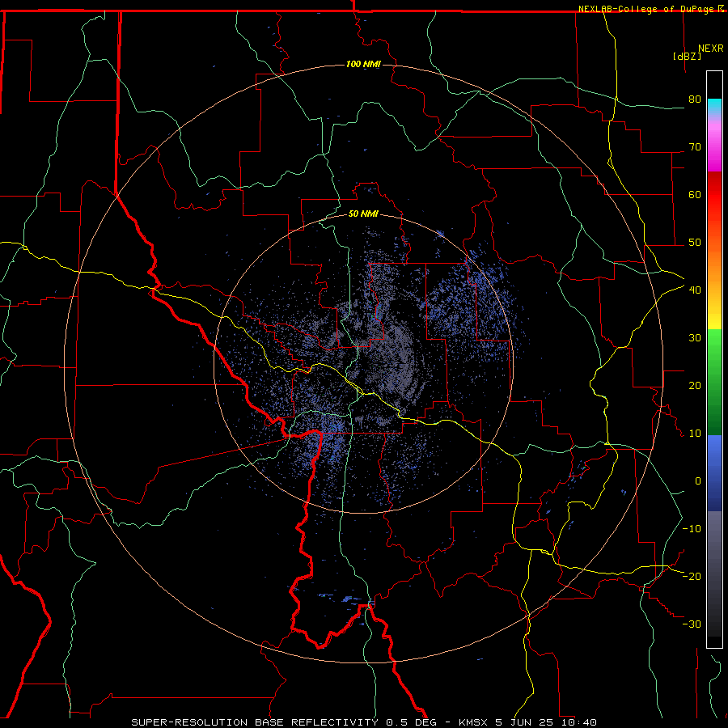Click the [dBZ] units label
The width and height of the screenshot is (728, 728).
pyautogui.click(x=687, y=56)
